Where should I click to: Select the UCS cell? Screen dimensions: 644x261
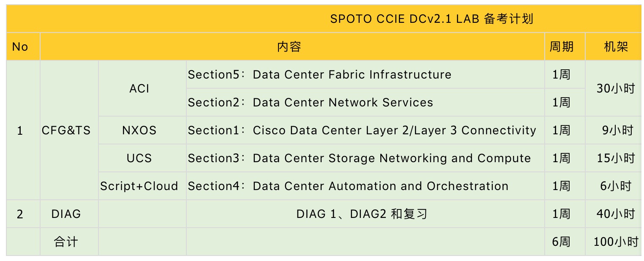(142, 158)
